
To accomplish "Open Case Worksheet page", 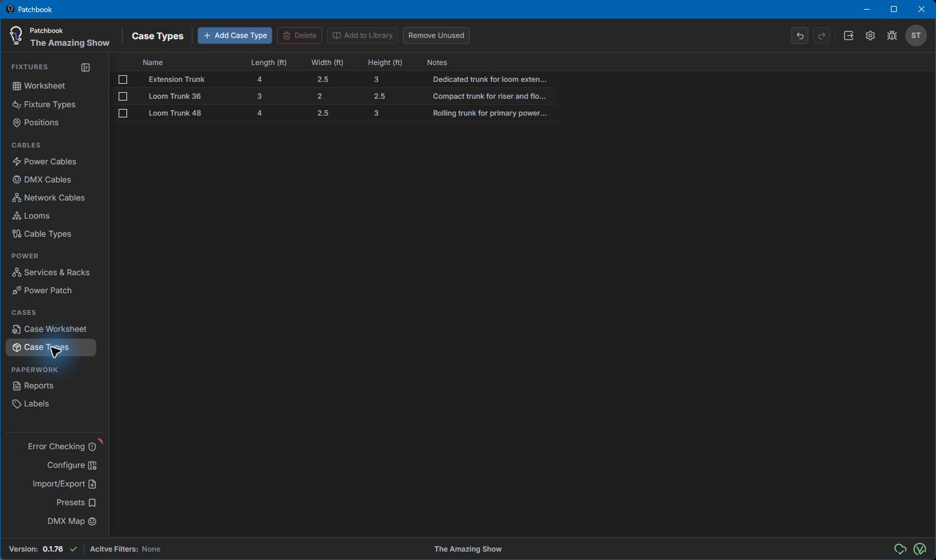I will 51,329.
